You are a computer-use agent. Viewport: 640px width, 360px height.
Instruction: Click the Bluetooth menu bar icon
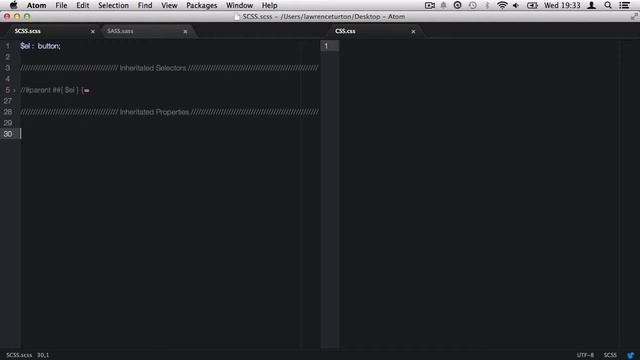click(487, 5)
